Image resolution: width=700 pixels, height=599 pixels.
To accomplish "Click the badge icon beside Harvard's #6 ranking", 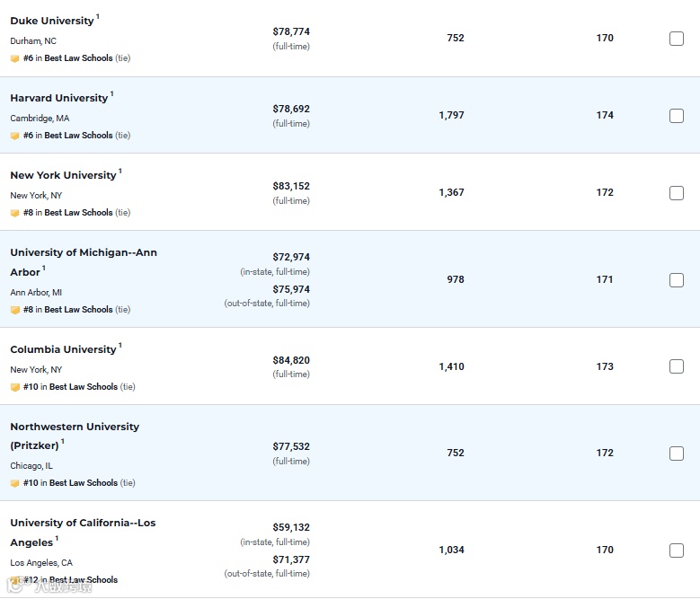I will (14, 136).
